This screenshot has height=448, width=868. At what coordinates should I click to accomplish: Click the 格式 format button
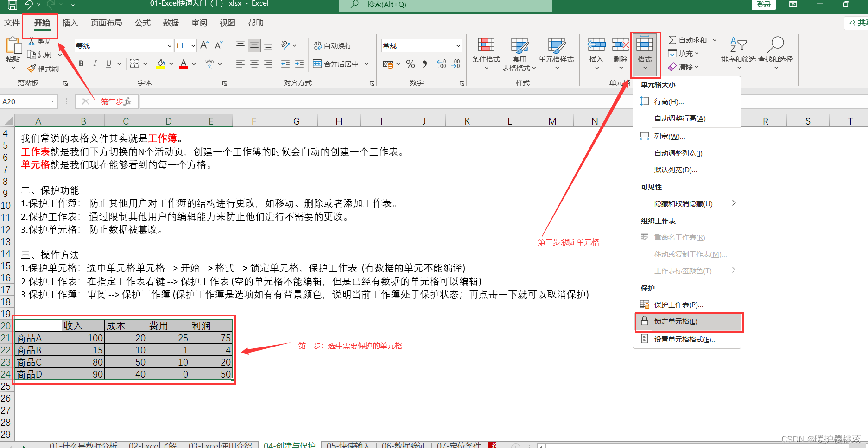coord(645,54)
